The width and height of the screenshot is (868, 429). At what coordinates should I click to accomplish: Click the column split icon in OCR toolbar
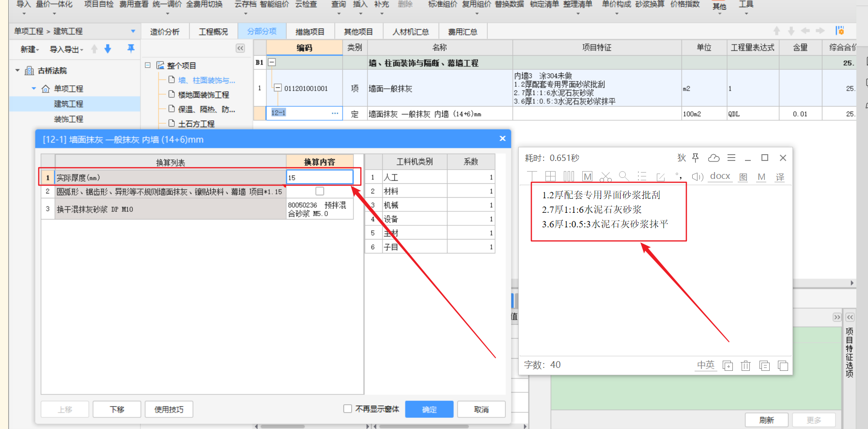click(x=569, y=176)
